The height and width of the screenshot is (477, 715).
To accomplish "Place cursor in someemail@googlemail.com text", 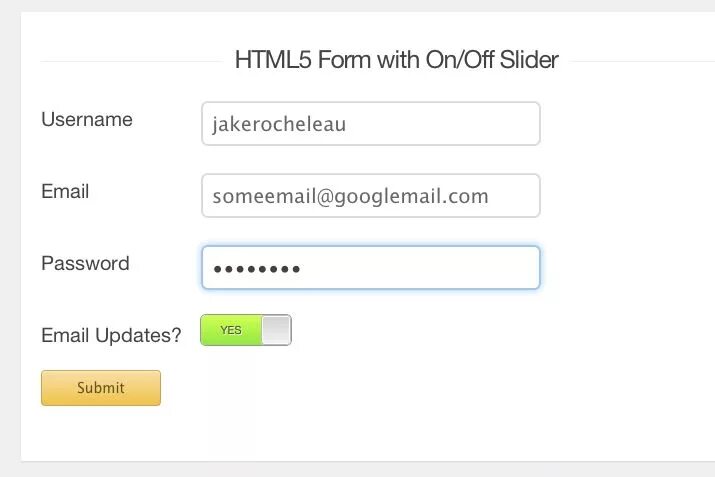I will (x=350, y=197).
